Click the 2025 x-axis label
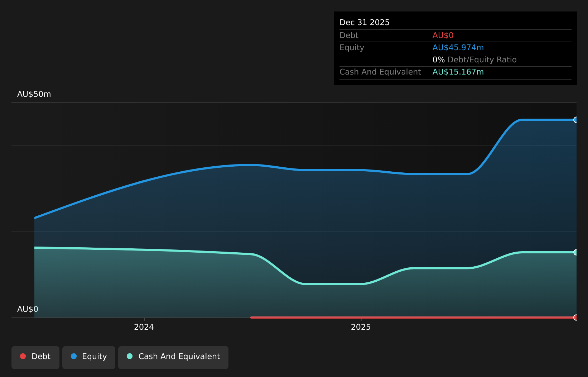588x377 pixels. pyautogui.click(x=361, y=327)
